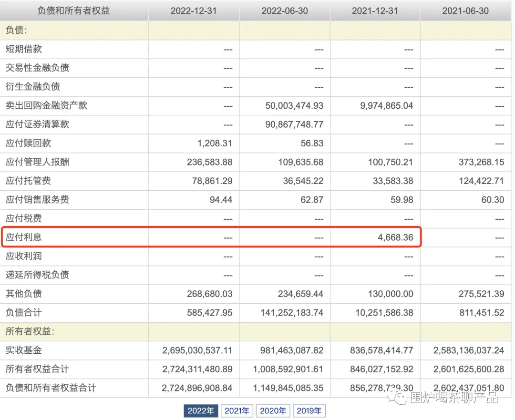This screenshot has width=515, height=420.
Task: Select the 2019年 year button
Action: [x=309, y=410]
